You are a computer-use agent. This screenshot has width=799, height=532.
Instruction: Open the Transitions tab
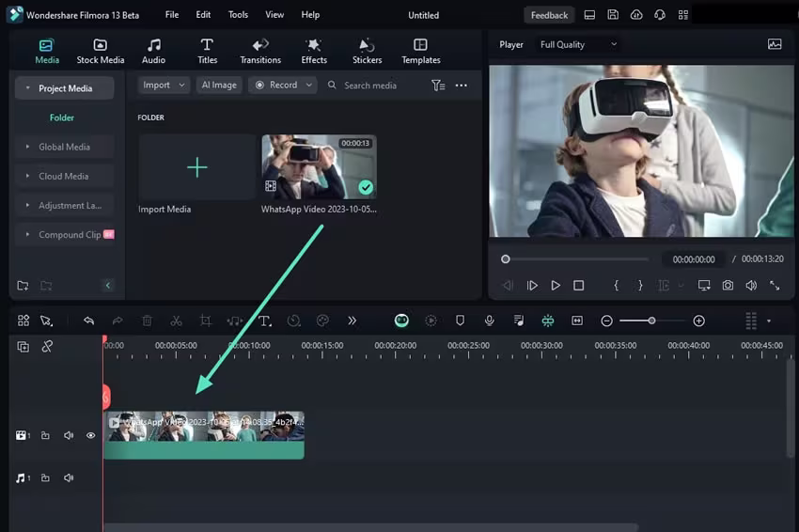[x=260, y=52]
